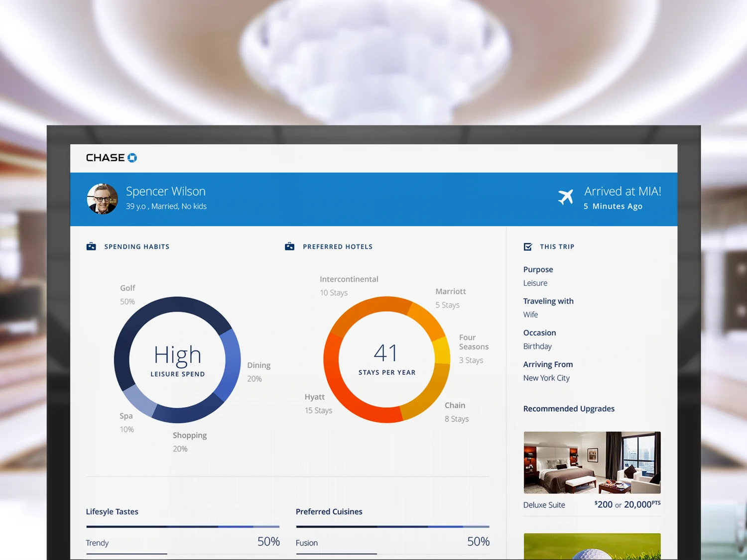
Task: Click the '3 Stays' value
Action: pyautogui.click(x=471, y=360)
